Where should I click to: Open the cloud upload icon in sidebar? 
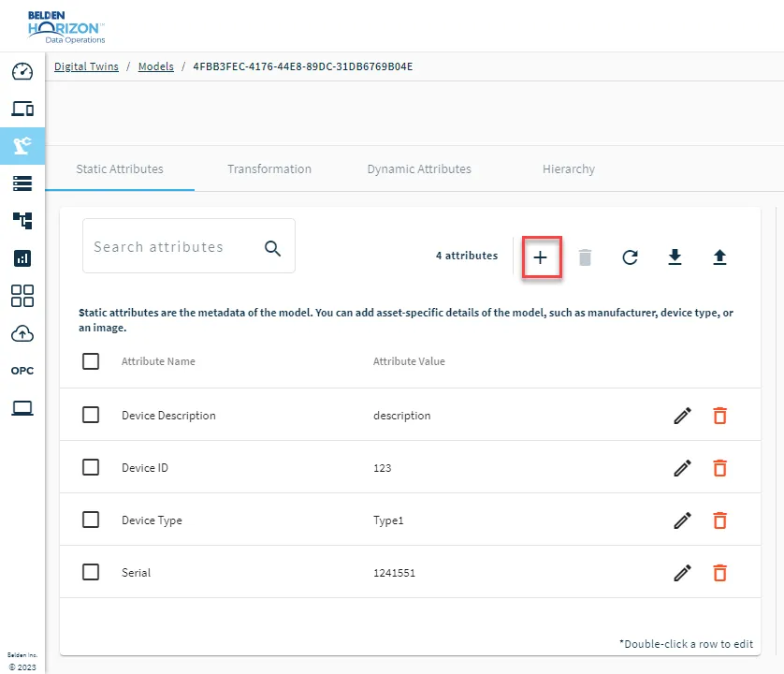tap(22, 333)
